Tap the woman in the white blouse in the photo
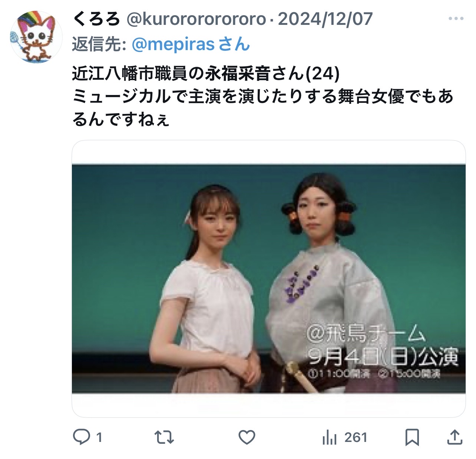 pos(211,289)
